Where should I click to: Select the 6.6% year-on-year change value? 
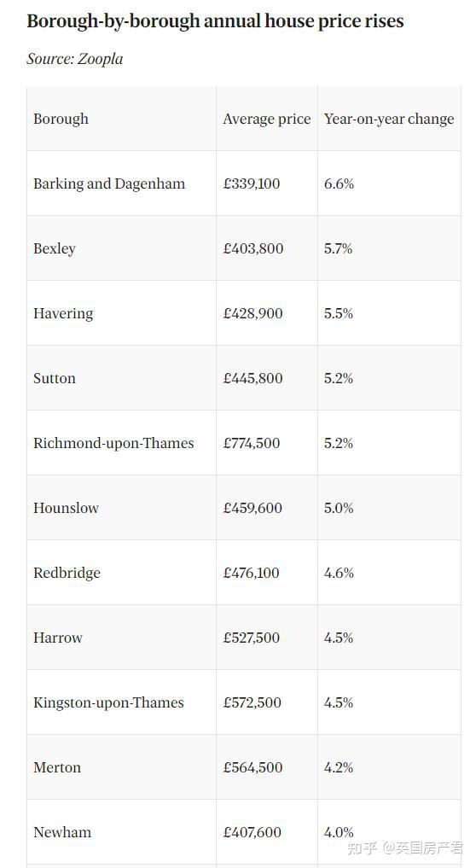pos(339,184)
